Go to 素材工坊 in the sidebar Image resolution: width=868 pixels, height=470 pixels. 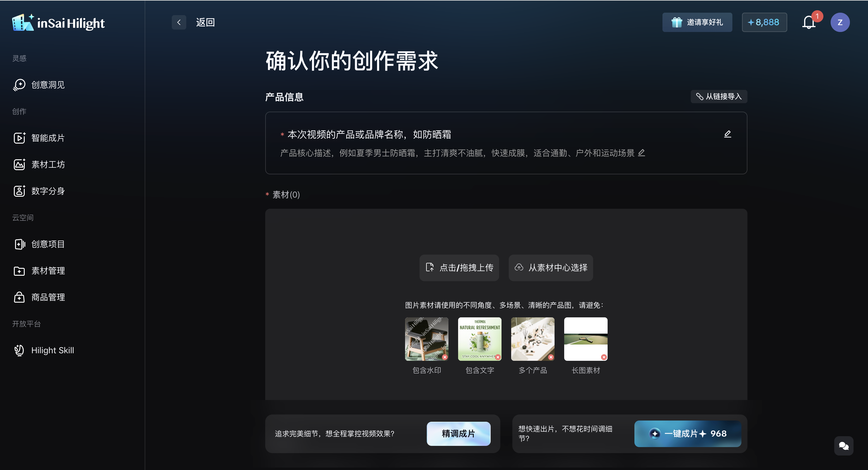(39, 164)
